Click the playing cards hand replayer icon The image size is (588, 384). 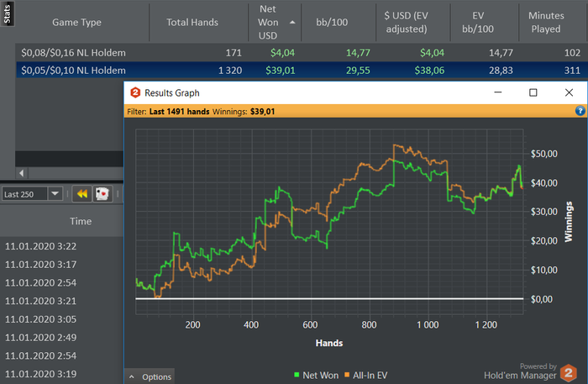click(x=102, y=194)
